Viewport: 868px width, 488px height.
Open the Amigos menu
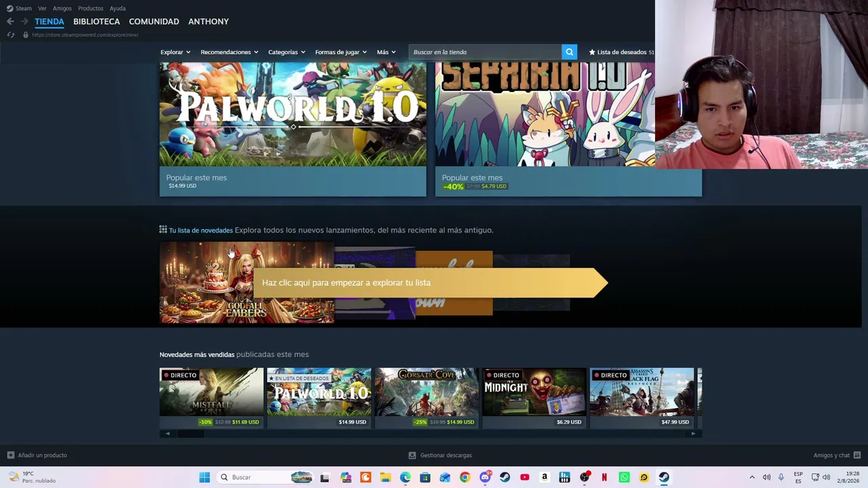point(62,8)
